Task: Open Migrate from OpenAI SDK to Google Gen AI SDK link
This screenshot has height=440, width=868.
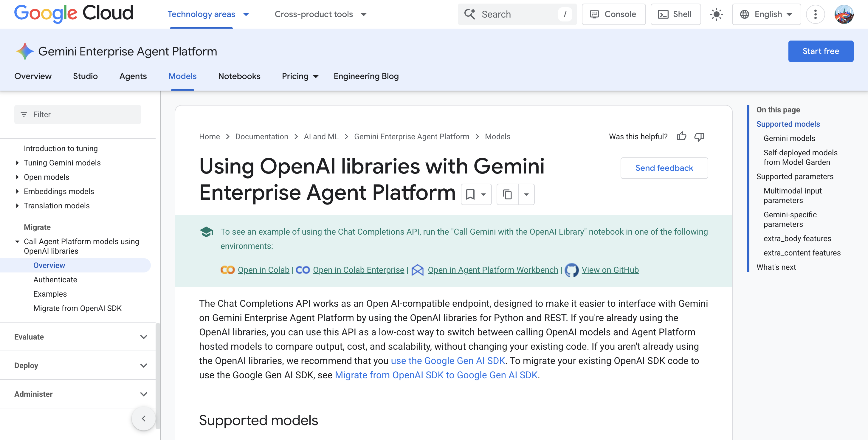Action: pos(436,375)
